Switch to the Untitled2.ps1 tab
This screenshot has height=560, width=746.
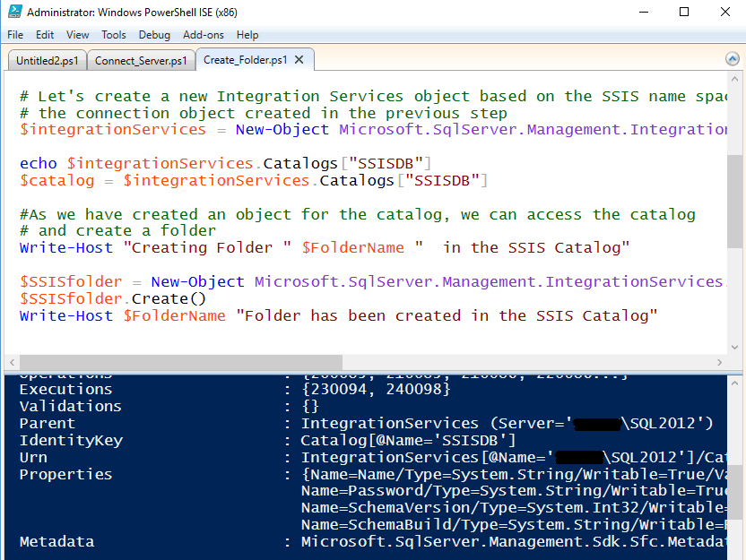pos(48,60)
